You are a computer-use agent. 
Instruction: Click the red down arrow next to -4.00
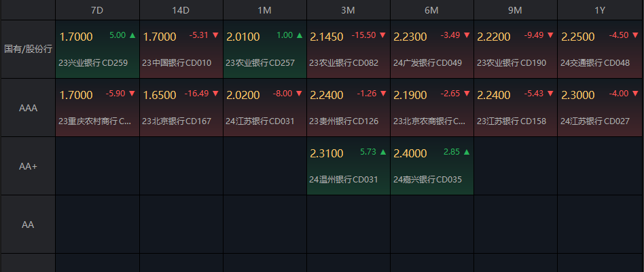click(633, 94)
